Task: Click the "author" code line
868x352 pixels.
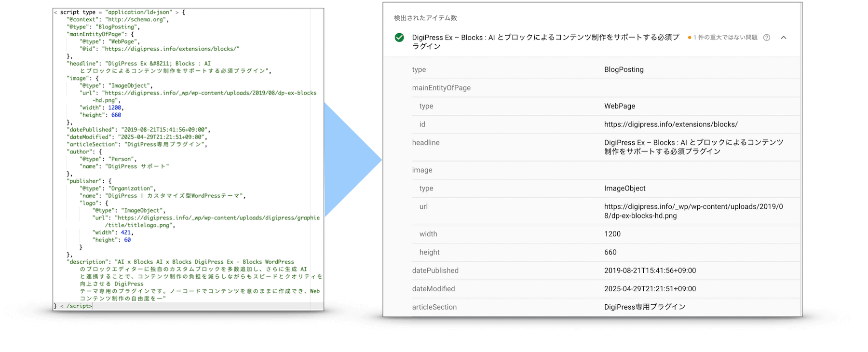Action: click(x=84, y=152)
